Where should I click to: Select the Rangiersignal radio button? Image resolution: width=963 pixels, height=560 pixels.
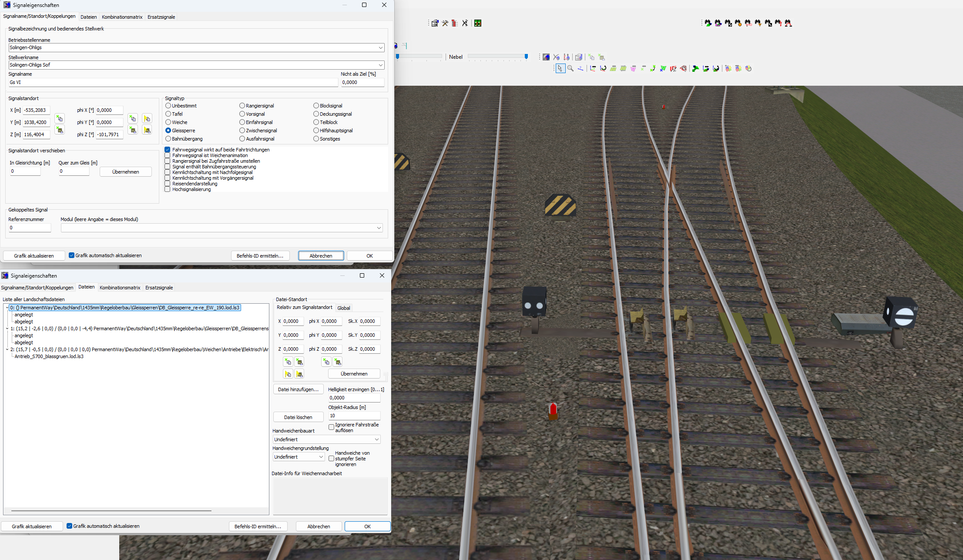pos(242,106)
